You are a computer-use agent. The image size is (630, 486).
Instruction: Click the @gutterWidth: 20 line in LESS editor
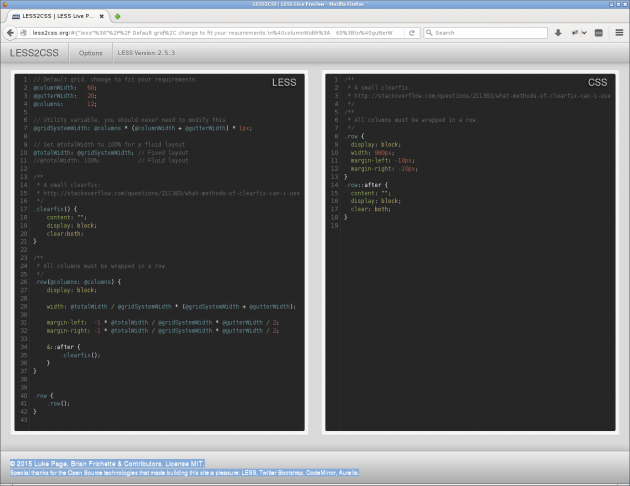coord(65,96)
